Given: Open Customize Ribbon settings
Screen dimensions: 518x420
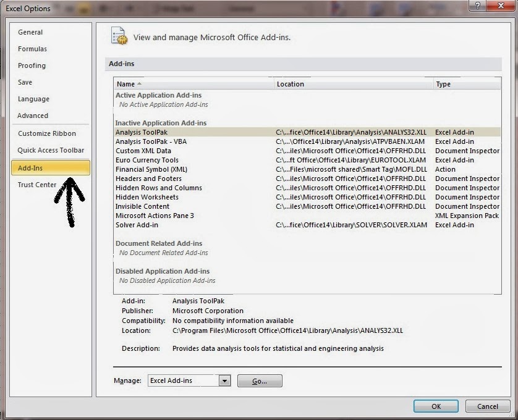Looking at the screenshot, I should (47, 133).
